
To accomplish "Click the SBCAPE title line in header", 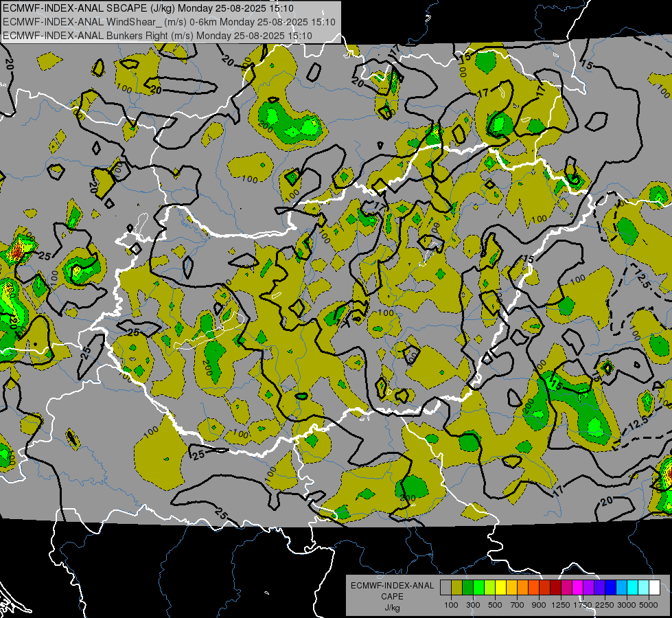I will pyautogui.click(x=148, y=8).
